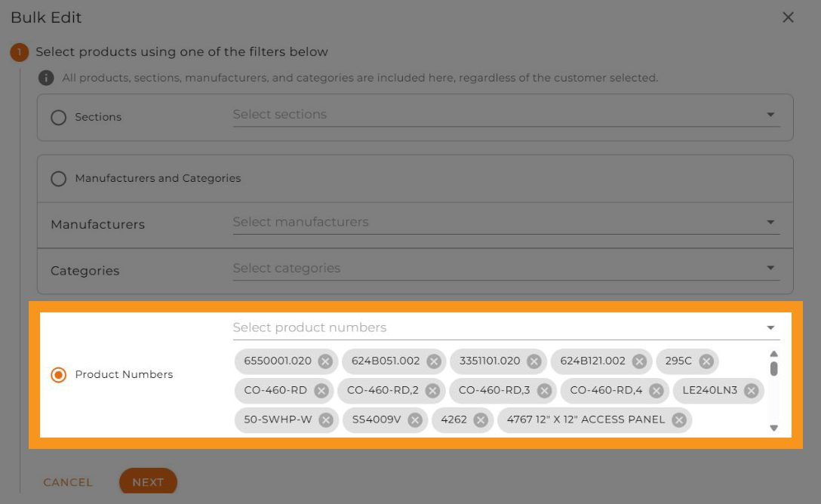821x504 pixels.
Task: Remove the 4767 12" X 12" ACCESS PANEL chip
Action: coord(678,420)
